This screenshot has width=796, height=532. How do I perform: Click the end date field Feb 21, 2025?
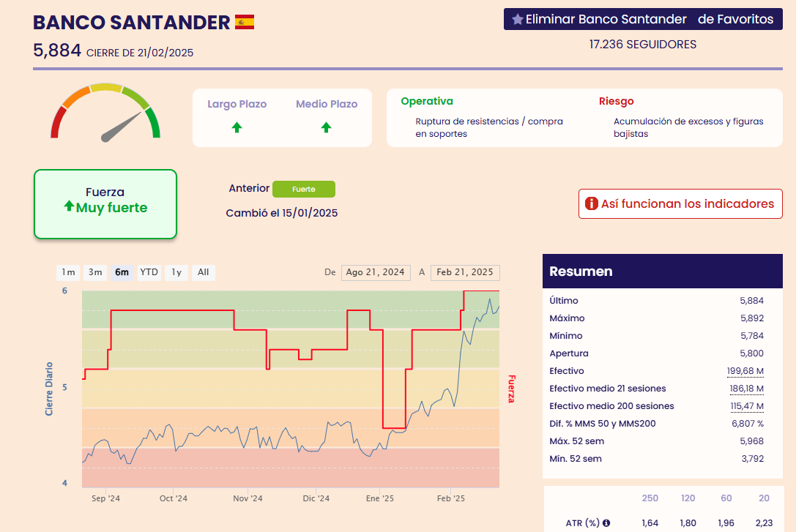tap(465, 272)
